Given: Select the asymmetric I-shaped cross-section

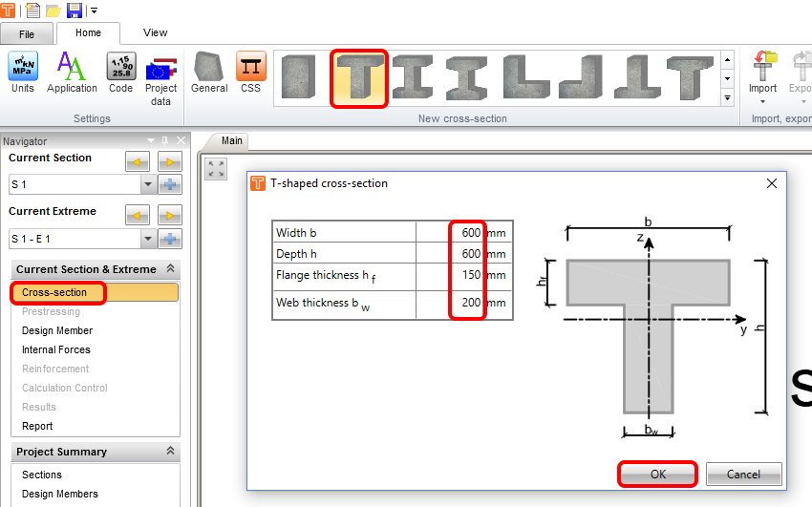Looking at the screenshot, I should pyautogui.click(x=466, y=77).
